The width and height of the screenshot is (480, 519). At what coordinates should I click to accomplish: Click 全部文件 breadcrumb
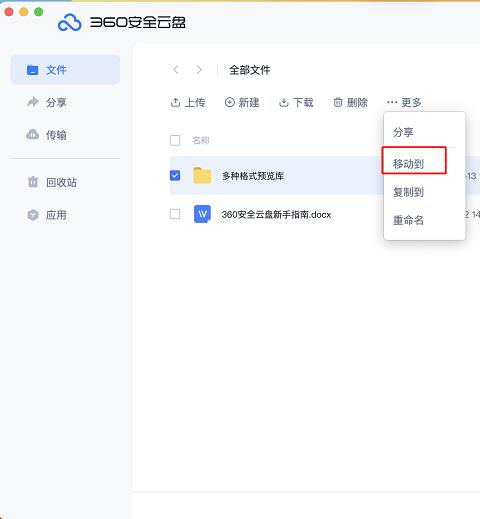point(250,70)
